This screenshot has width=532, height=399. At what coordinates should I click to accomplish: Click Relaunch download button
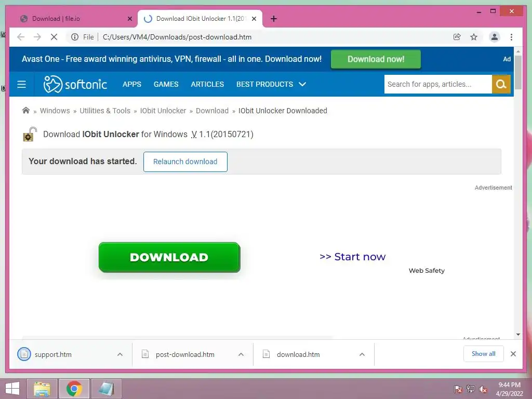tap(185, 162)
